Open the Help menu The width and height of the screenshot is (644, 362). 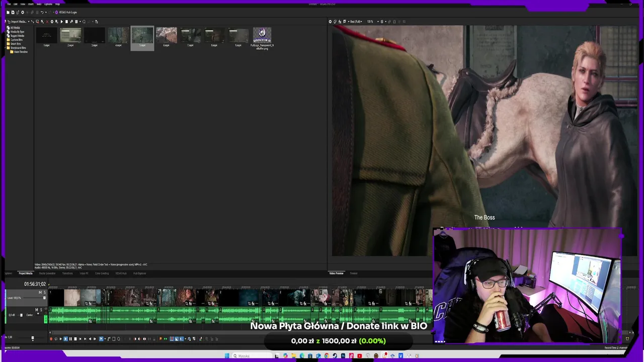click(57, 4)
